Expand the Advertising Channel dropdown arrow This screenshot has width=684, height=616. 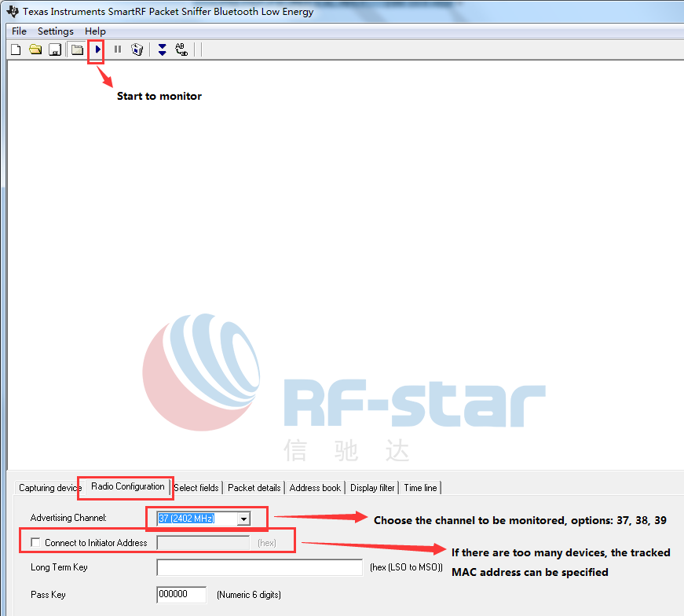(244, 519)
